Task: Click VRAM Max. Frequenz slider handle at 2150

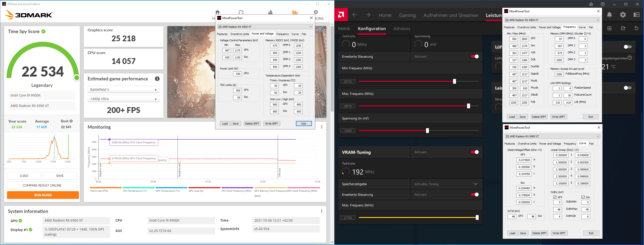Action: (x=477, y=217)
